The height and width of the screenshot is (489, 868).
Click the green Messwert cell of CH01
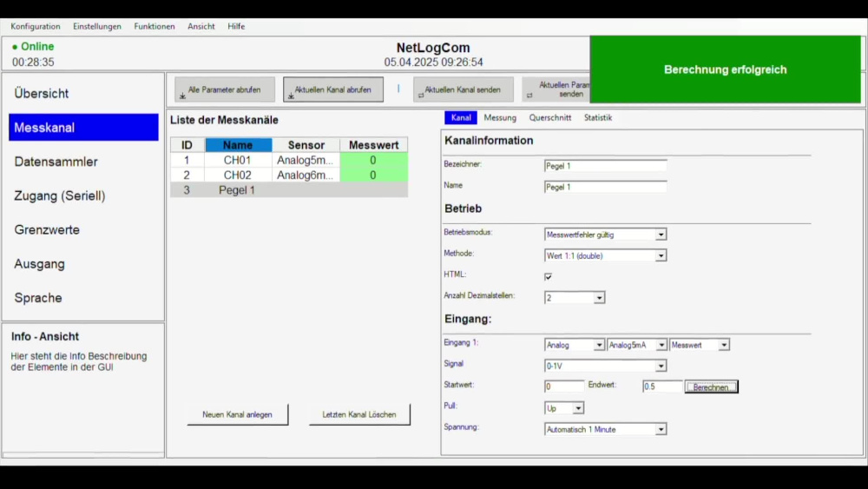pyautogui.click(x=373, y=160)
